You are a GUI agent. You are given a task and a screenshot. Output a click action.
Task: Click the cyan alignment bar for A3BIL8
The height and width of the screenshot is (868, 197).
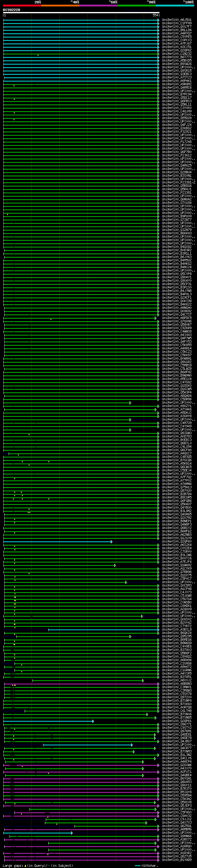[104, 630]
